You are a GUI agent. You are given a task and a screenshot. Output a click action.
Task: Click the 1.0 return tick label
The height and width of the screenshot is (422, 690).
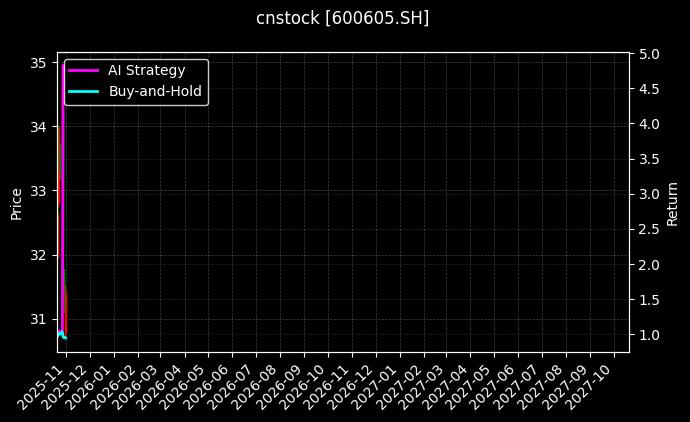click(x=648, y=335)
